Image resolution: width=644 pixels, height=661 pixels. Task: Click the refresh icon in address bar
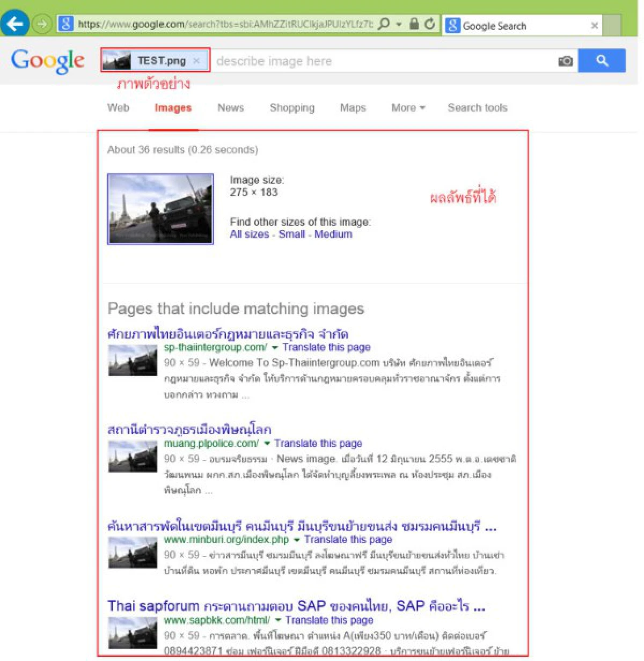429,24
